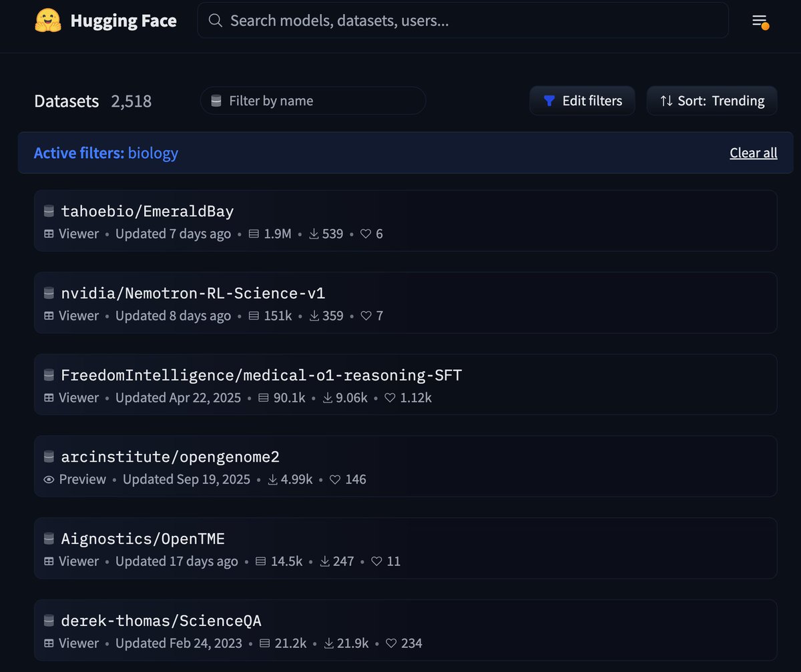
Task: Click 'Updated Feb 24, 2023' text
Action: click(179, 644)
